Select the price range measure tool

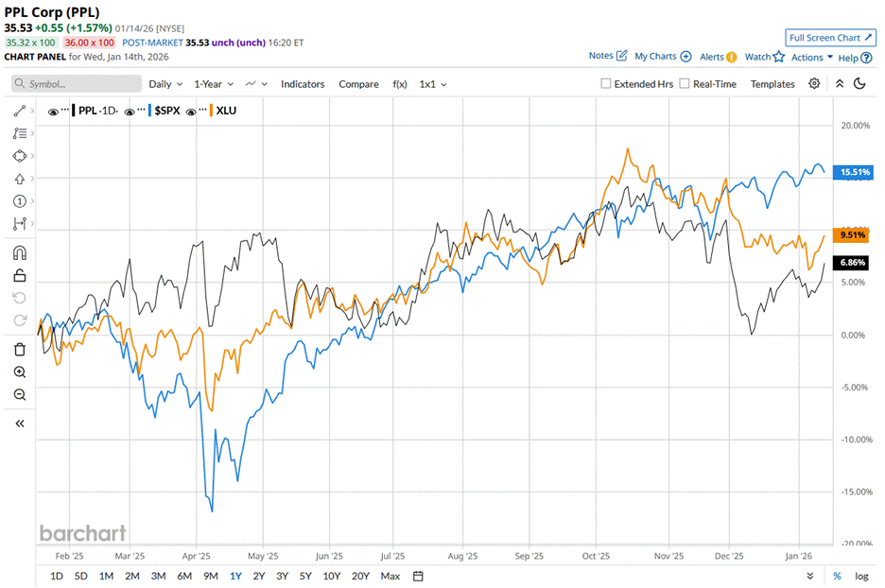point(20,223)
